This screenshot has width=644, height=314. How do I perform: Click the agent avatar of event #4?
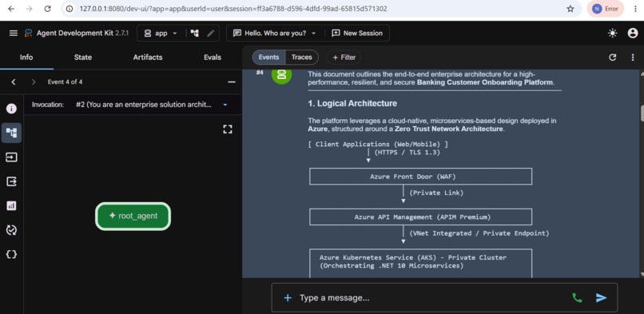(282, 75)
